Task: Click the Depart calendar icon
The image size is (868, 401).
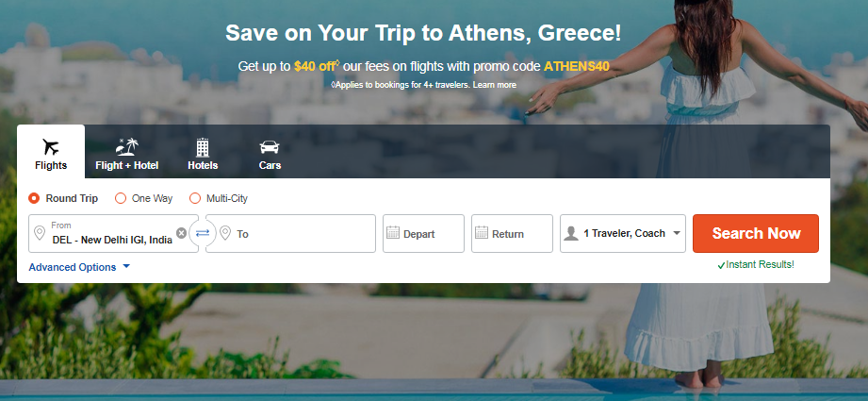Action: coord(393,233)
